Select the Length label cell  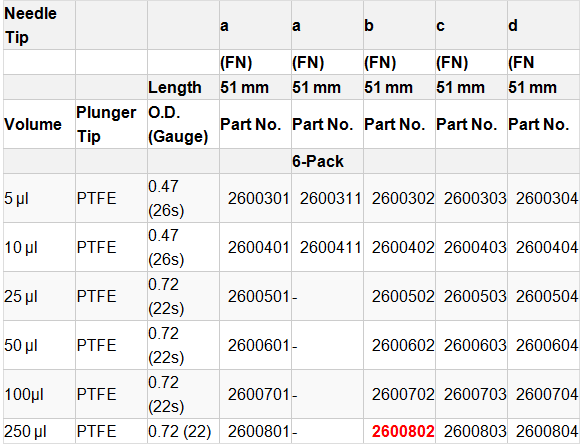174,87
